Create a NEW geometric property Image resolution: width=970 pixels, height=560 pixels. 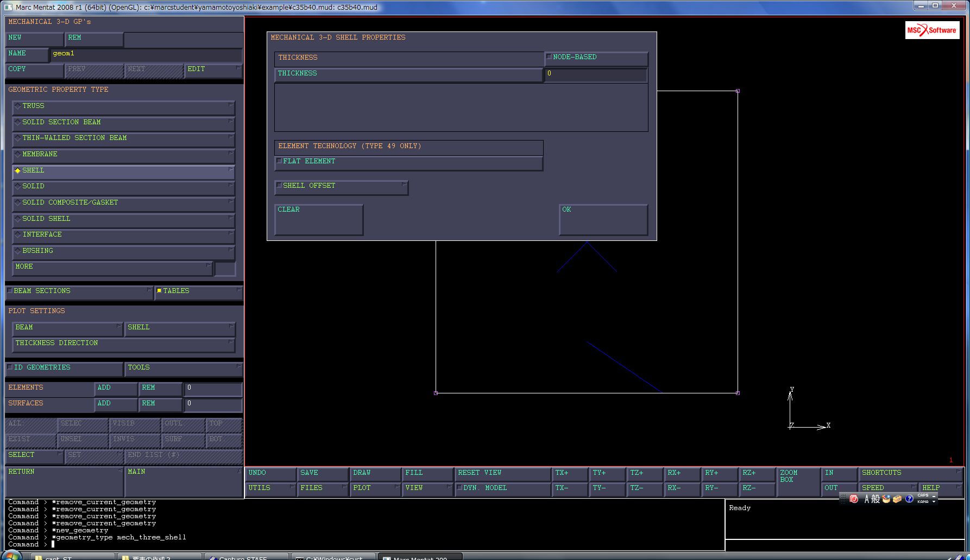pos(34,39)
